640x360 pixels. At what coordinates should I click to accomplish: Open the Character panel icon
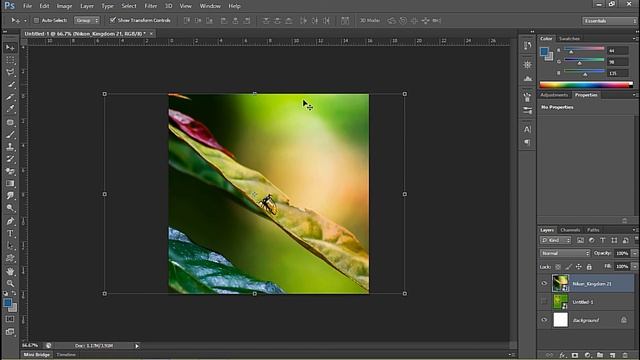pos(527,129)
